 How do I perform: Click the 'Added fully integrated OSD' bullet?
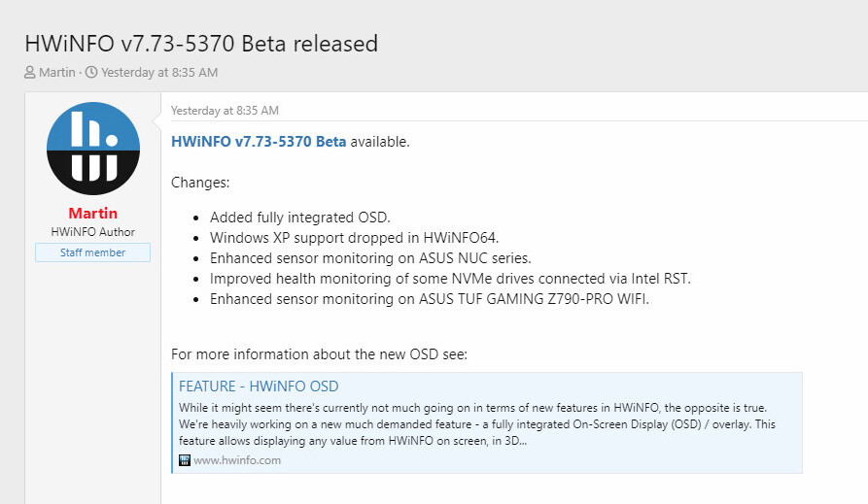tap(299, 217)
